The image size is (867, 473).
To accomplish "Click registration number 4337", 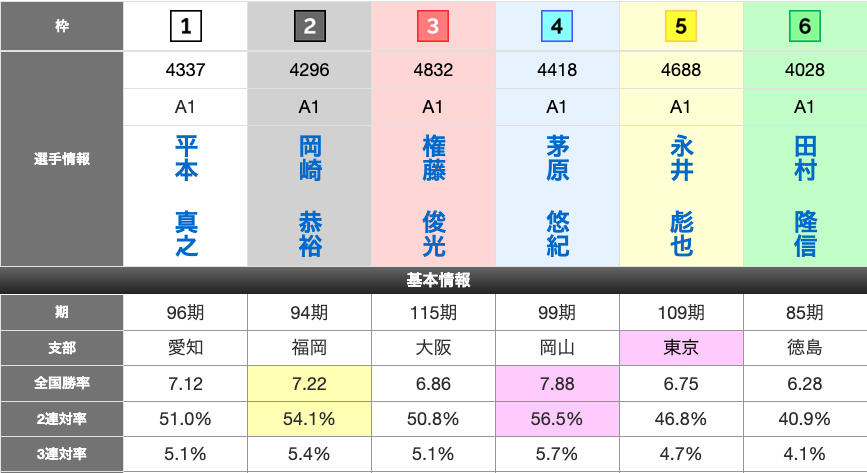I will tap(186, 71).
